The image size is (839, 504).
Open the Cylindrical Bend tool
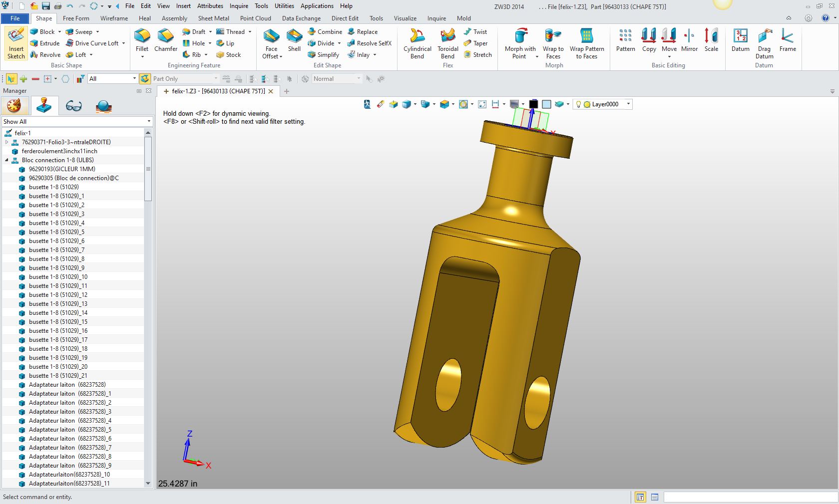417,43
